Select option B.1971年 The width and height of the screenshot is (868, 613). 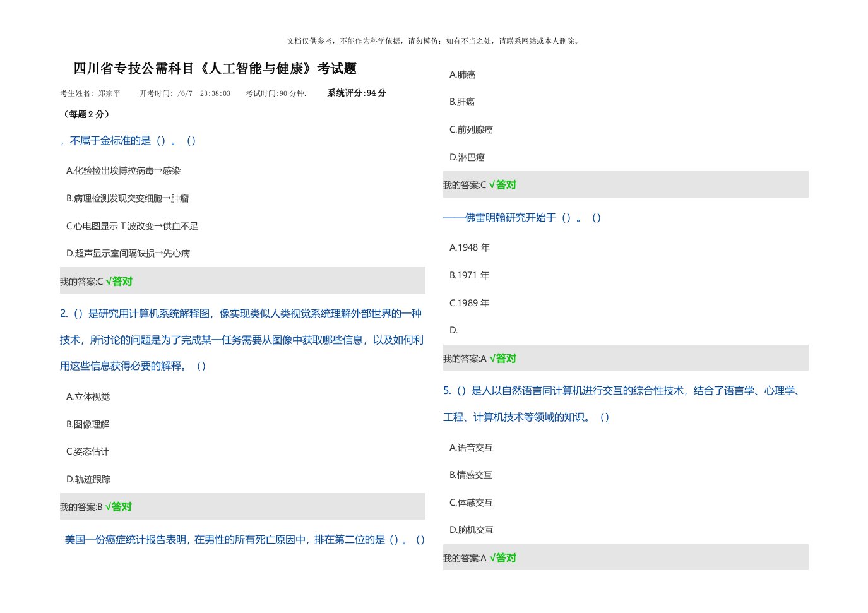[470, 275]
